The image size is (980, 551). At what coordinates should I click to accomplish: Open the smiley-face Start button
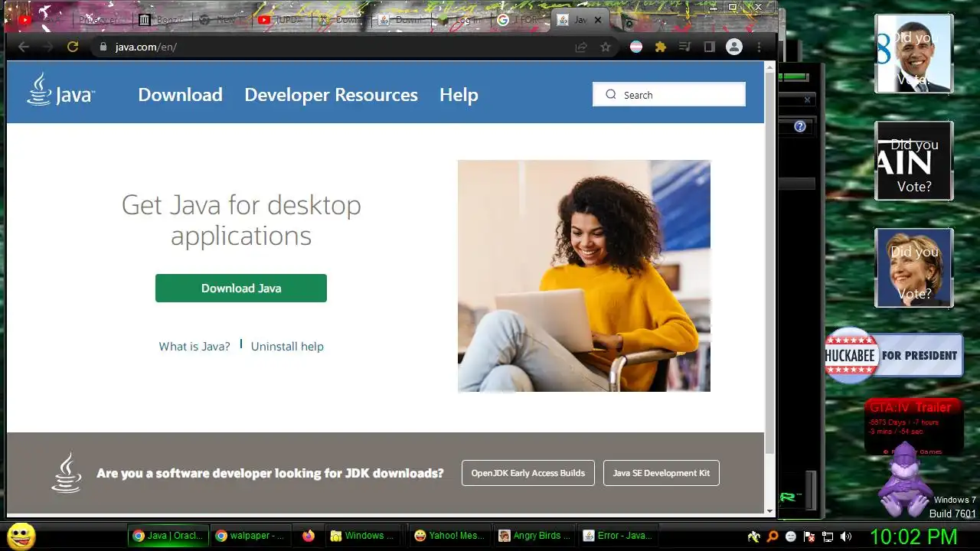(x=21, y=536)
